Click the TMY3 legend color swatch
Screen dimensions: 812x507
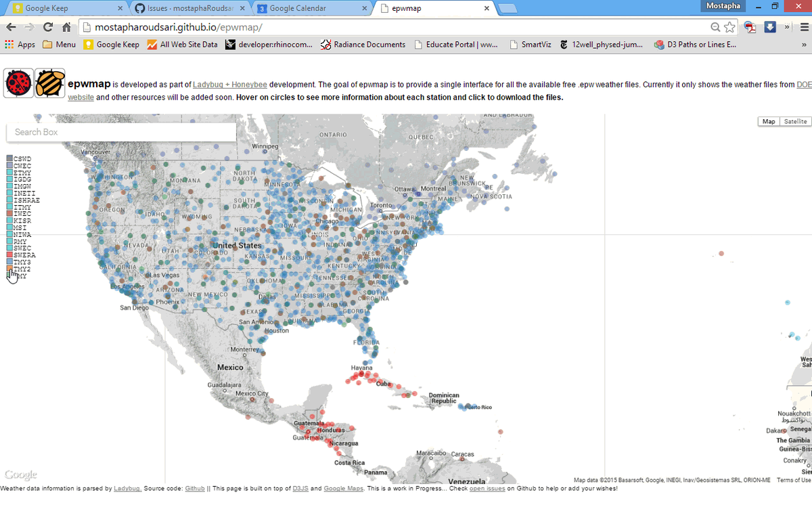(9, 262)
